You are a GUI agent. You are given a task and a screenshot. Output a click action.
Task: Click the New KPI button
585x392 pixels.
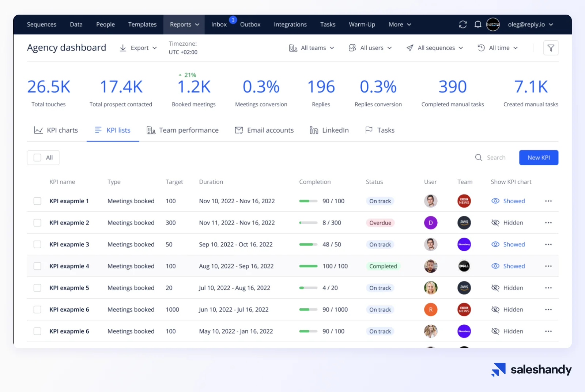[x=539, y=158]
